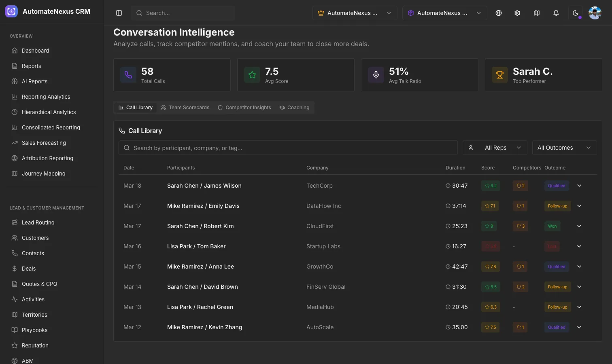This screenshot has width=612, height=364.
Task: Expand the Mike Ramirez / Kevin Zhang call
Action: [579, 327]
